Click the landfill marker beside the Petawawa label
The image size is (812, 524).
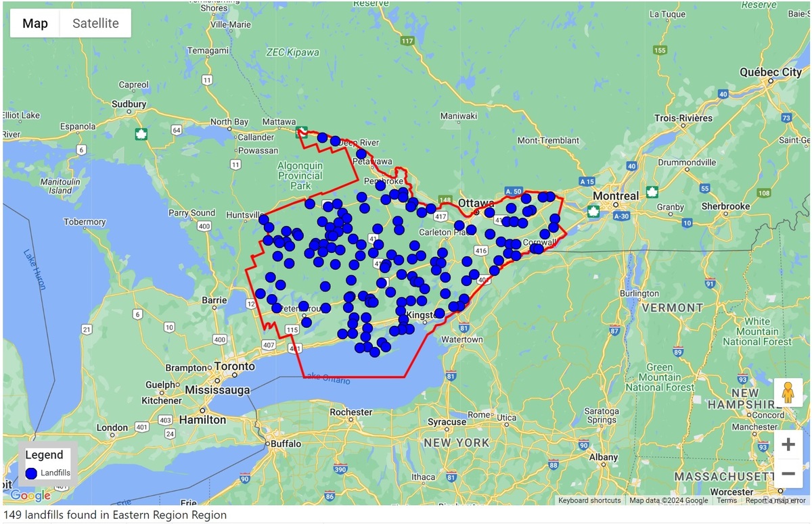[361, 154]
